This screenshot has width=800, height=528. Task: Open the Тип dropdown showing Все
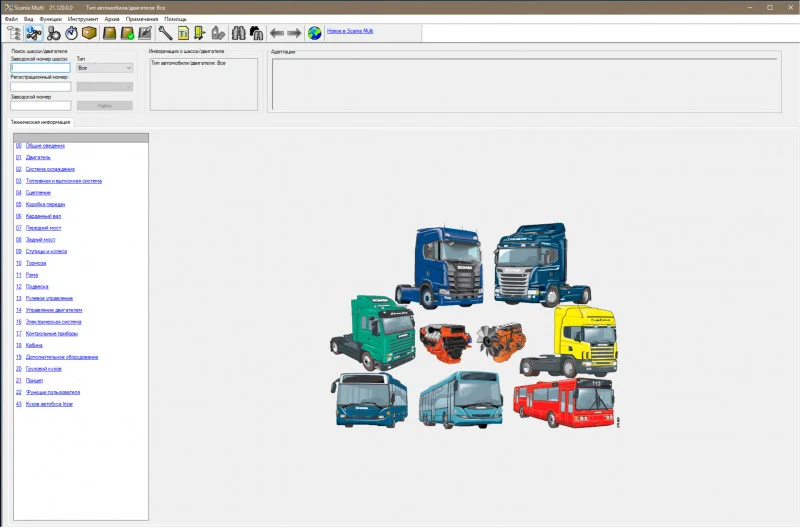[105, 68]
